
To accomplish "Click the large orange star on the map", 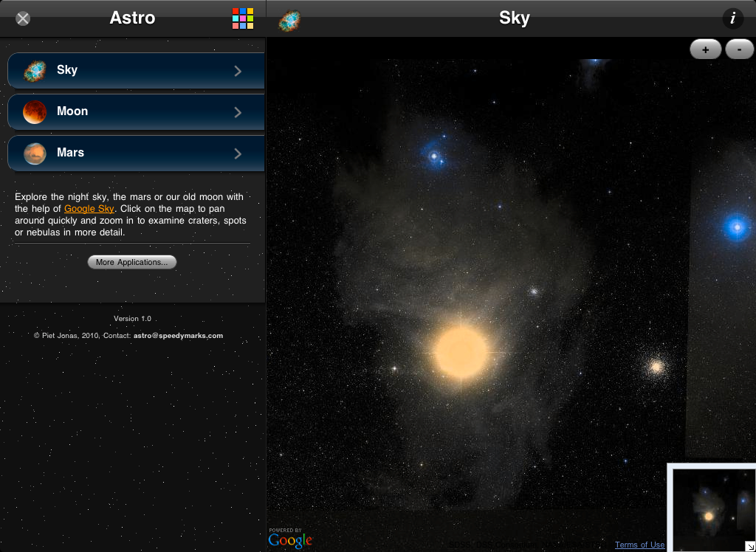I will click(x=461, y=353).
